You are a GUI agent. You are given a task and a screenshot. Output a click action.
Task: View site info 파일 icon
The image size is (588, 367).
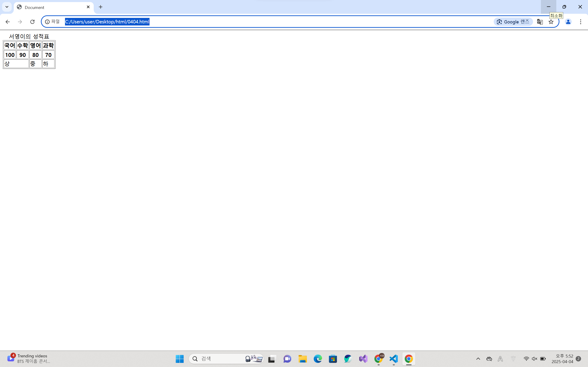click(x=47, y=22)
